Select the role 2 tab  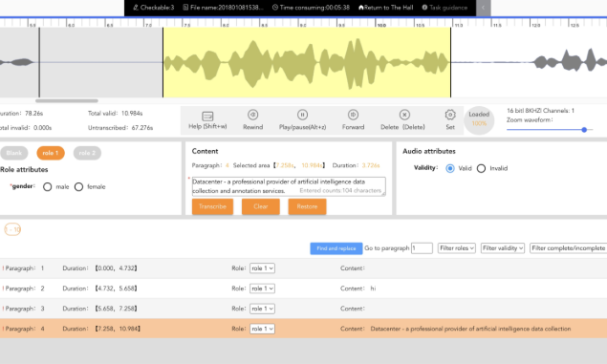[87, 153]
